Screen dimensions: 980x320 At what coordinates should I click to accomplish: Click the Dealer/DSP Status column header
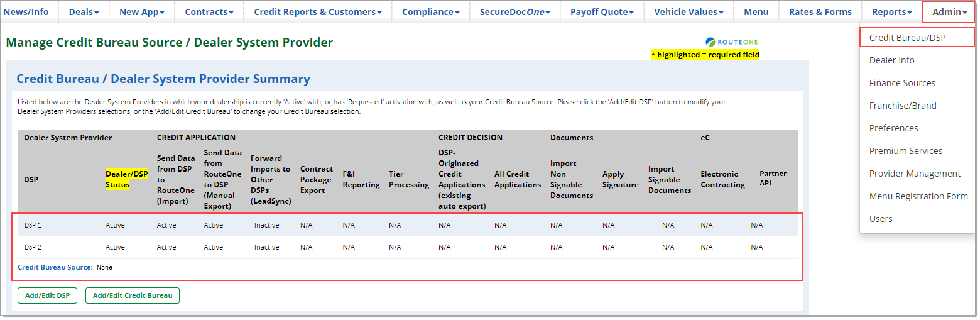[x=126, y=179]
